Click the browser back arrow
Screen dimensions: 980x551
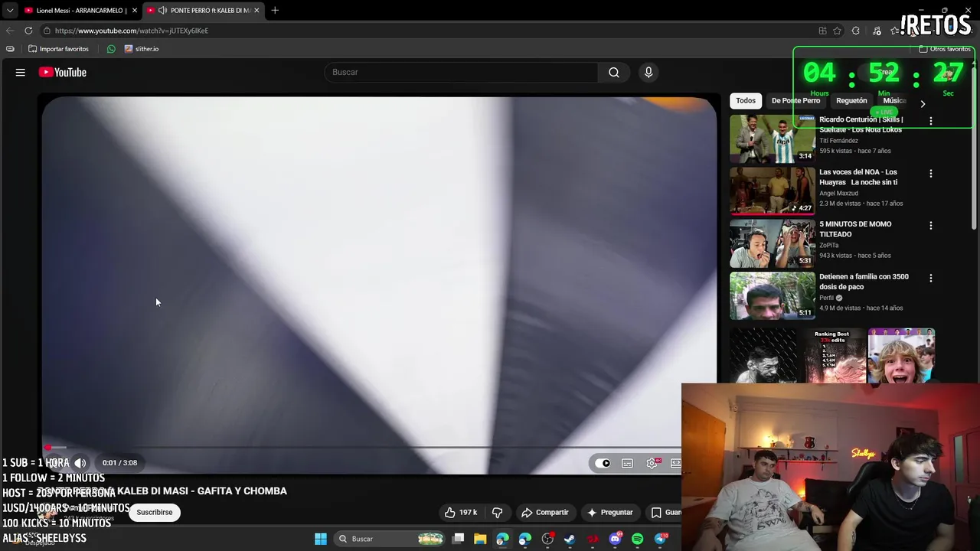pos(9,31)
